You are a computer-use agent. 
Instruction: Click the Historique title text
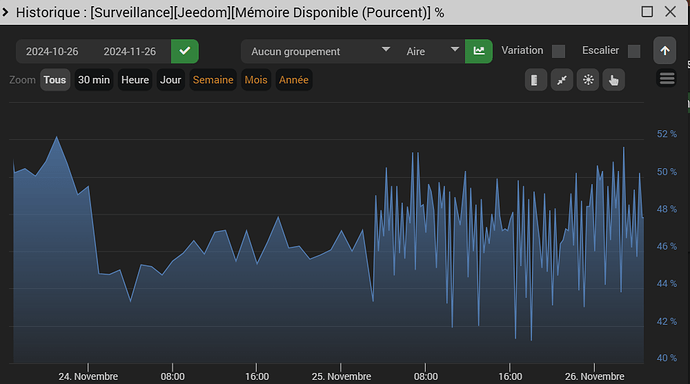click(230, 12)
